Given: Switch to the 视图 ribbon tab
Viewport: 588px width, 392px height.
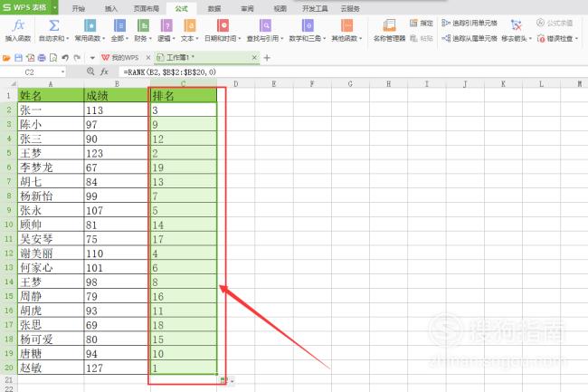Looking at the screenshot, I should (280, 8).
